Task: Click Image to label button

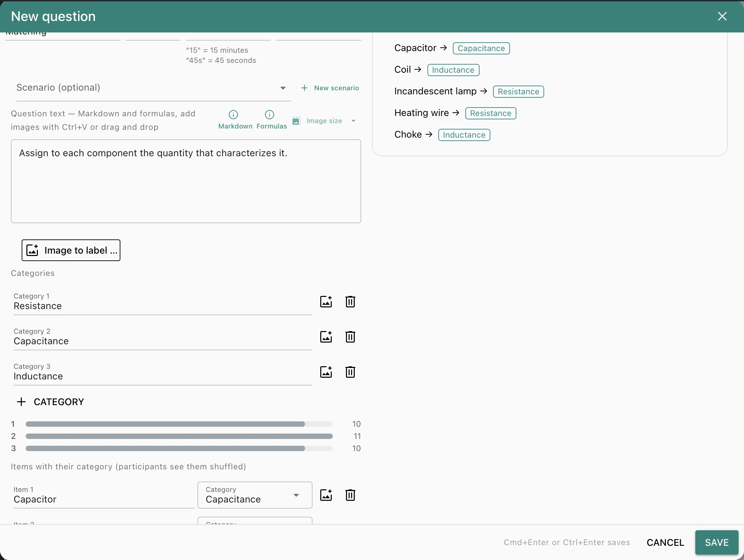Action: click(x=71, y=250)
